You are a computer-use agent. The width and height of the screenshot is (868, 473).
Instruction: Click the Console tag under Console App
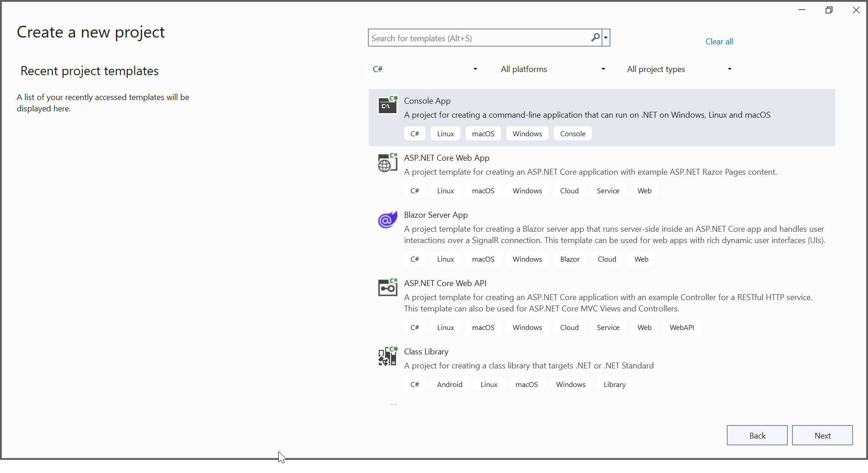pos(573,134)
